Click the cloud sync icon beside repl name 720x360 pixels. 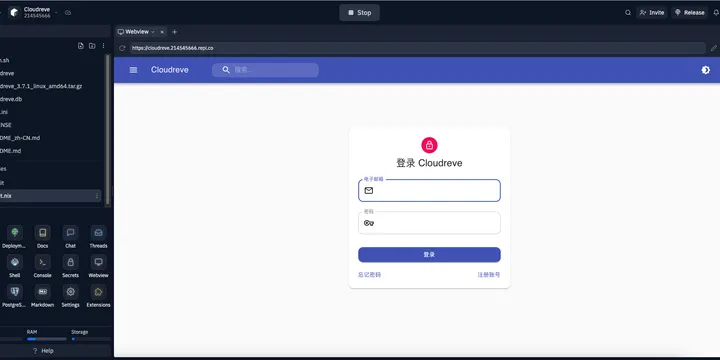[68, 13]
